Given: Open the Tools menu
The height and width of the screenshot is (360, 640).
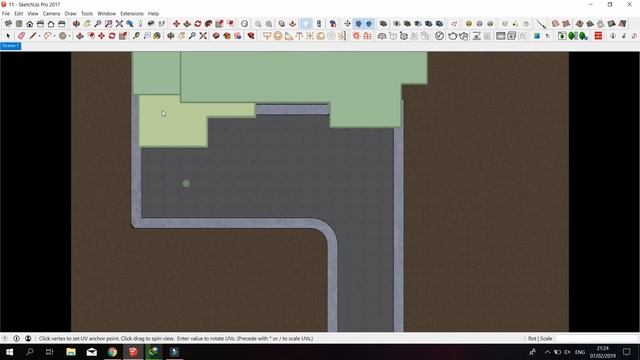Looking at the screenshot, I should pyautogui.click(x=87, y=13).
